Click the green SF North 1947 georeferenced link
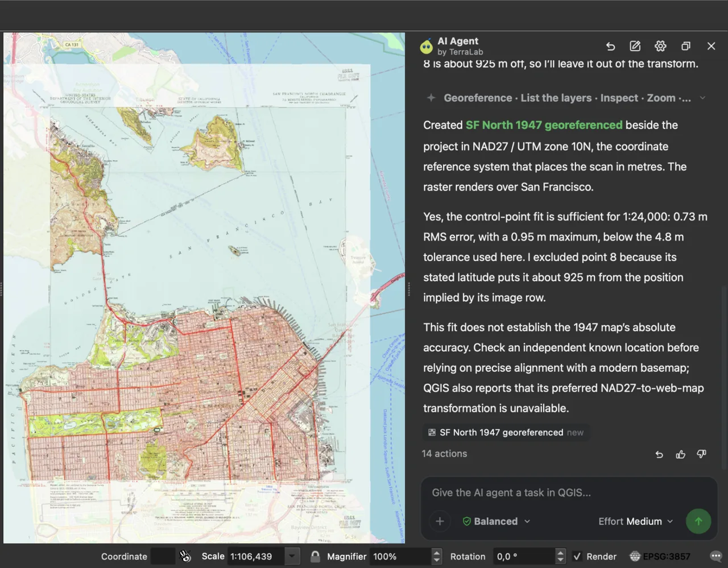This screenshot has width=728, height=568. (x=544, y=125)
